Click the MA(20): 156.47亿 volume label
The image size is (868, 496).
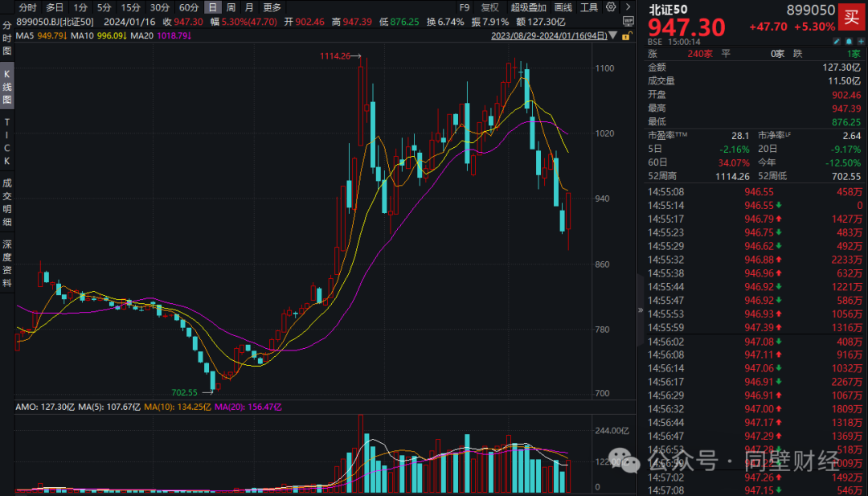[248, 408]
